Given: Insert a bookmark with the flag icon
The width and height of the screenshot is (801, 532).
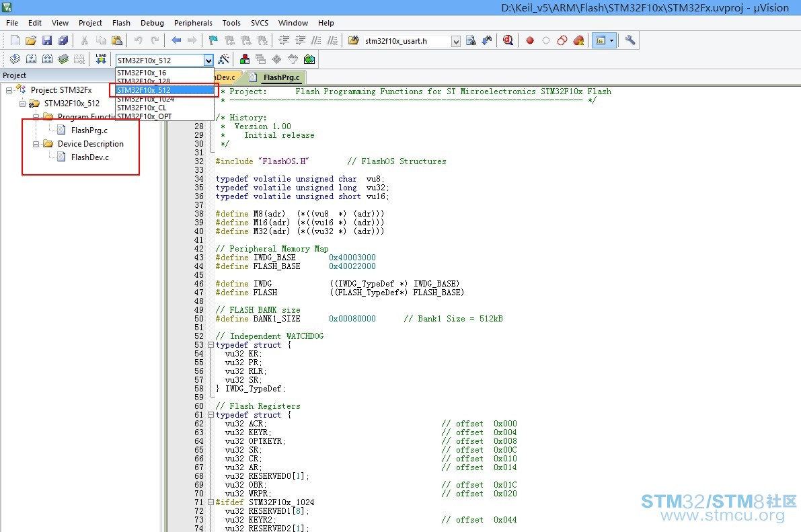Looking at the screenshot, I should 213,40.
